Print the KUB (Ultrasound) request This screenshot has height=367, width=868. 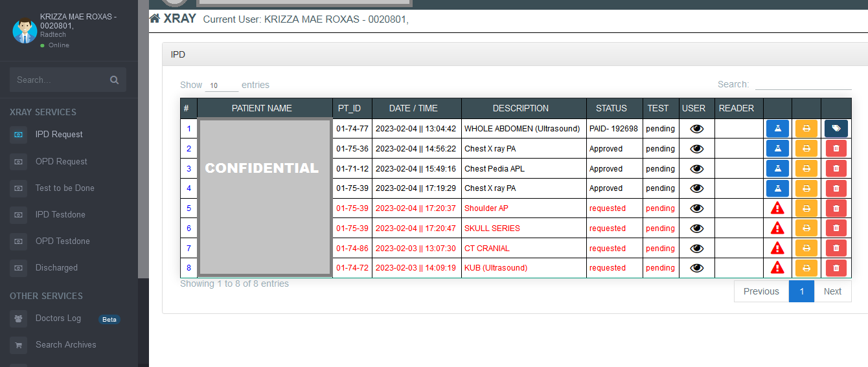coord(806,267)
